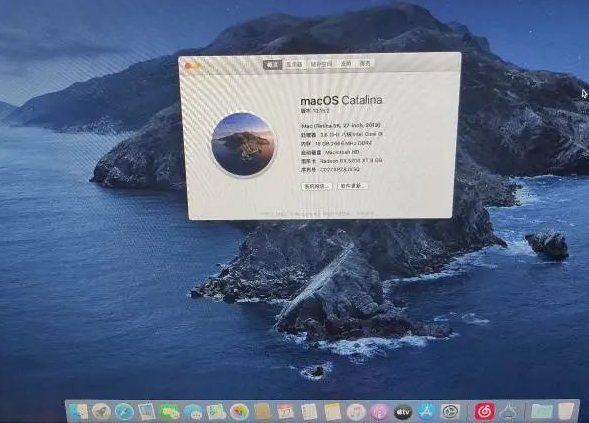This screenshot has height=423, width=589.
Task: Open Safari compass icon in dock
Action: pos(124,412)
